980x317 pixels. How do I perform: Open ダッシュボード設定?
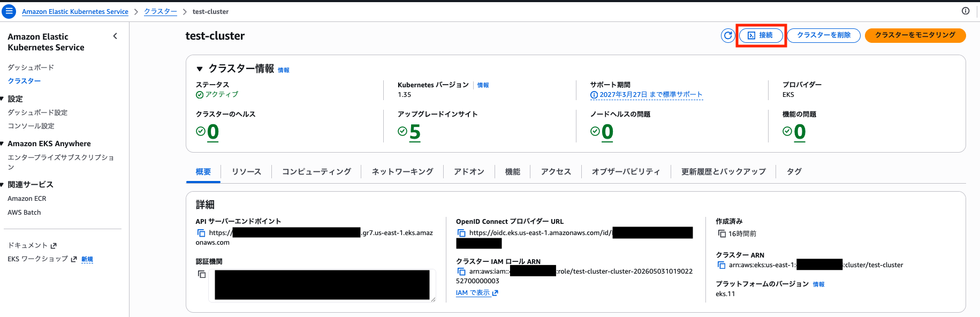(37, 112)
